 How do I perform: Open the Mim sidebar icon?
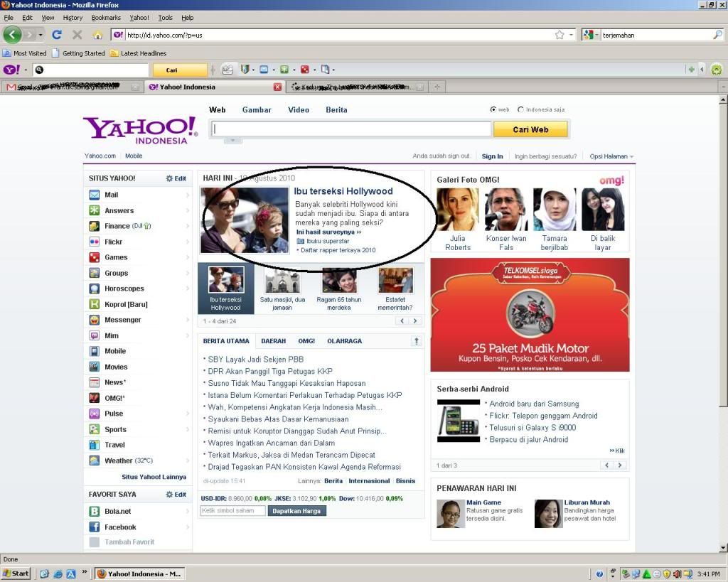(95, 335)
